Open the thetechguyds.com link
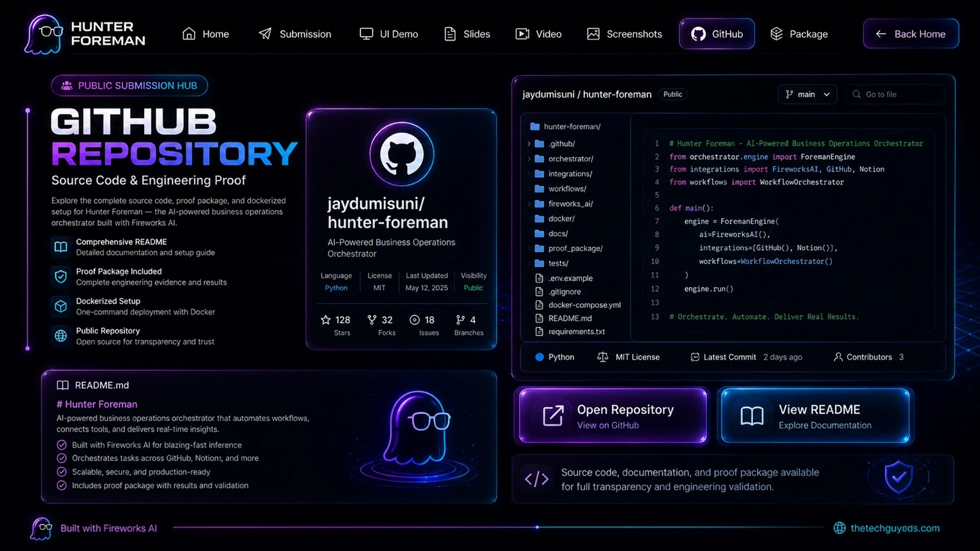Image resolution: width=980 pixels, height=551 pixels. pyautogui.click(x=895, y=528)
